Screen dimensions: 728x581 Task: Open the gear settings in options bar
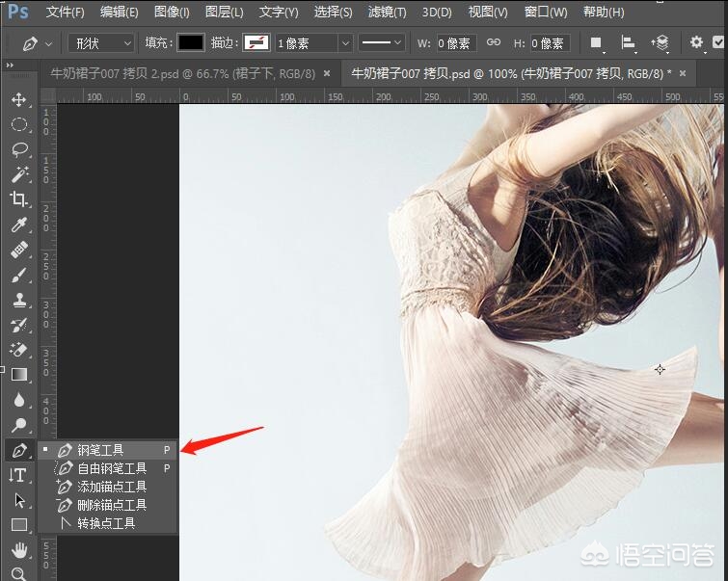tap(696, 42)
